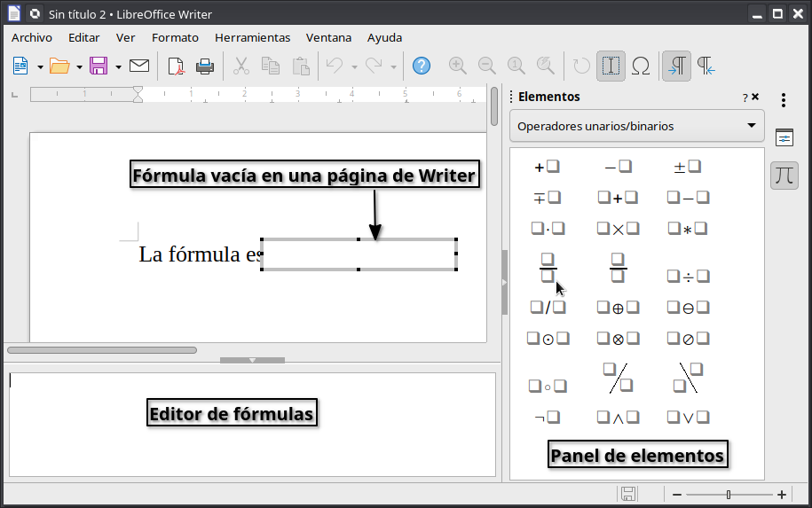Toggle the Formula cursor button
This screenshot has height=508, width=812.
pos(611,66)
